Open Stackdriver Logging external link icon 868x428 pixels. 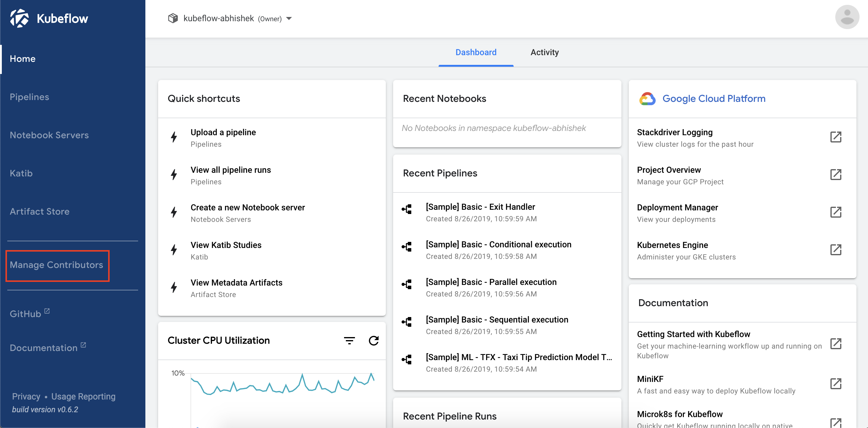click(x=836, y=137)
